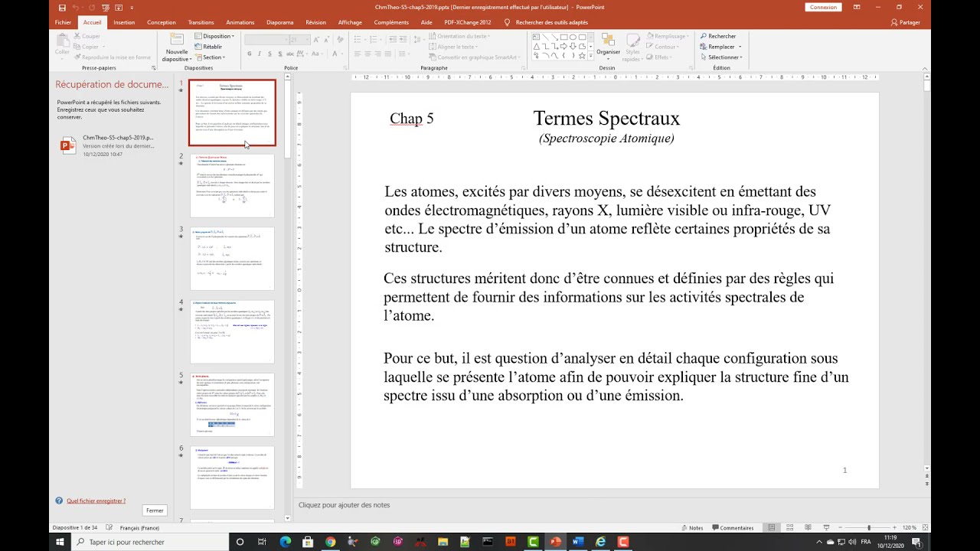The height and width of the screenshot is (551, 980).
Task: Toggle Normal view button in status bar
Action: [x=771, y=527]
